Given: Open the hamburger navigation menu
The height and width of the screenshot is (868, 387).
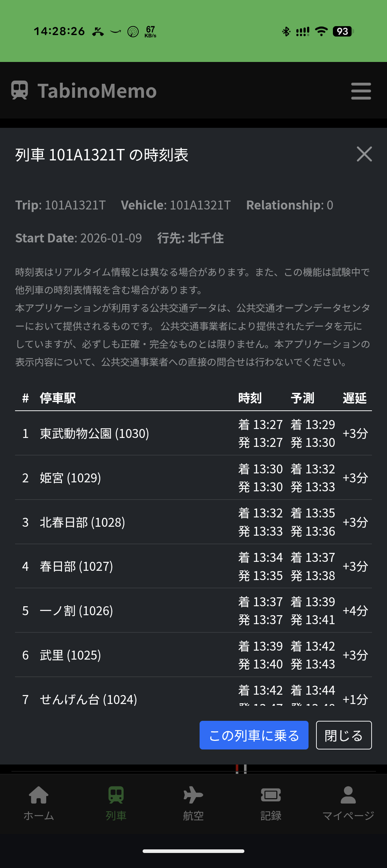Looking at the screenshot, I should [x=361, y=91].
